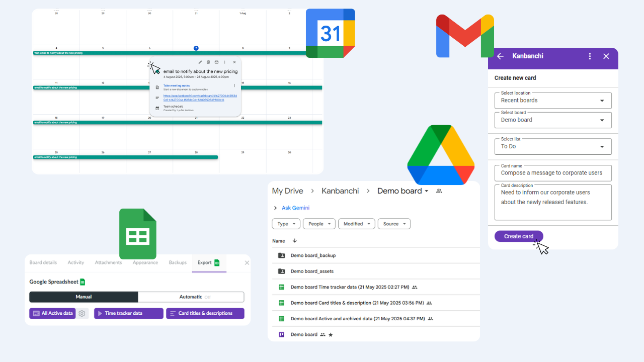Screen dimensions: 644x362
Task: Click the pencil edit icon in the event popup
Action: pyautogui.click(x=200, y=62)
